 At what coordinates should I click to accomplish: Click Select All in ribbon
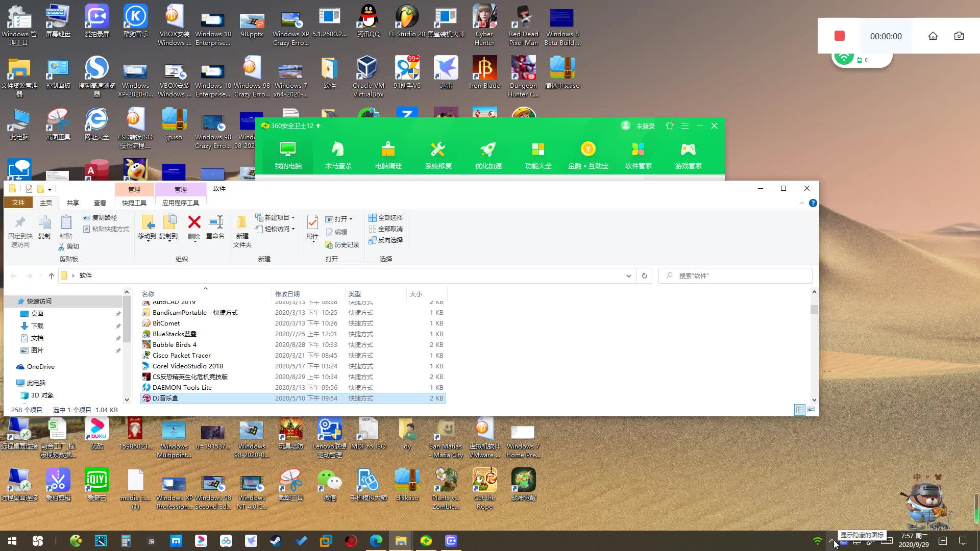pyautogui.click(x=386, y=218)
